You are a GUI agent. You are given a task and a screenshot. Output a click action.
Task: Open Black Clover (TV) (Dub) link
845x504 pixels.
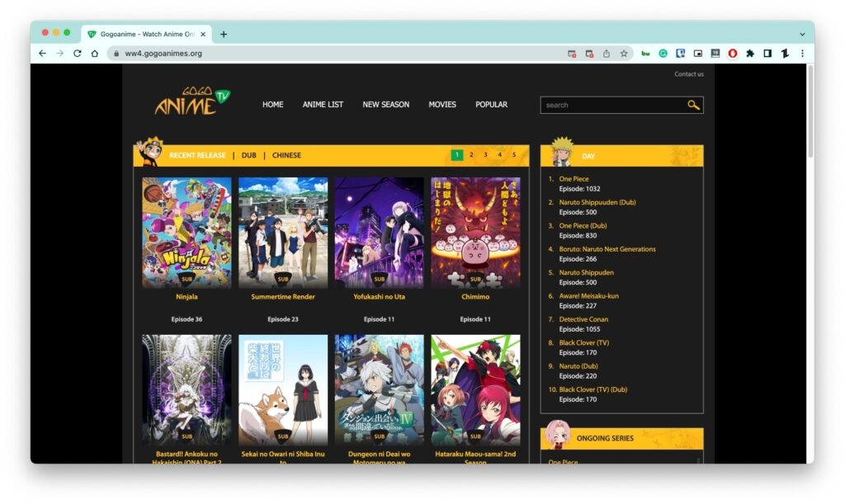592,389
